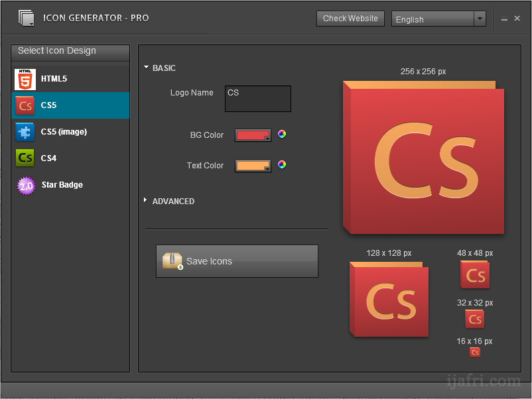Viewport: 532px width, 399px height.
Task: Minimize the Icon Generator window
Action: pyautogui.click(x=504, y=19)
